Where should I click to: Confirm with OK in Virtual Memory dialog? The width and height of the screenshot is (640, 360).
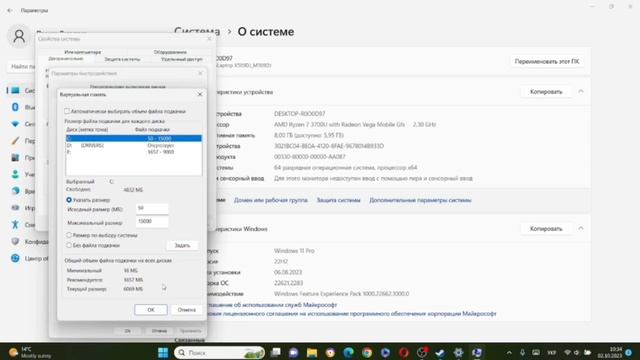151,310
